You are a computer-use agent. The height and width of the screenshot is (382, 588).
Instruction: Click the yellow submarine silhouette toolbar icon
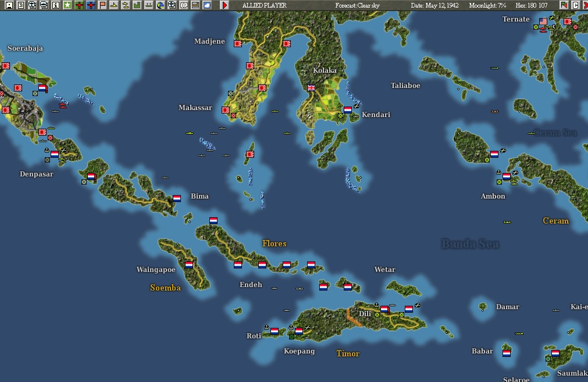point(113,5)
